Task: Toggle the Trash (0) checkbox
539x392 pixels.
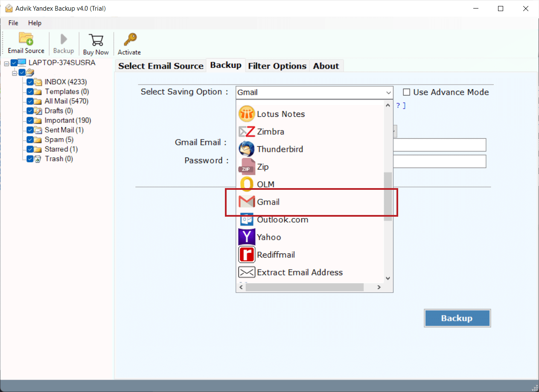Action: (30, 159)
